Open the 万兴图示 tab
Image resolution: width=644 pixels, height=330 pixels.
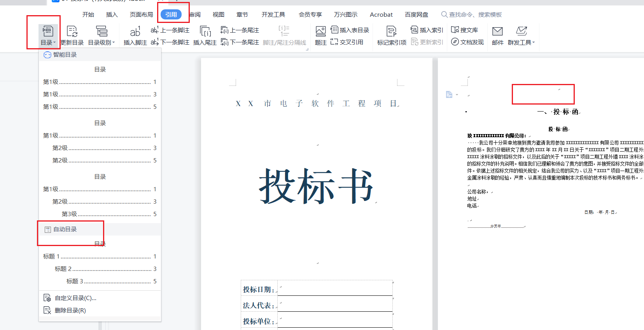click(346, 14)
